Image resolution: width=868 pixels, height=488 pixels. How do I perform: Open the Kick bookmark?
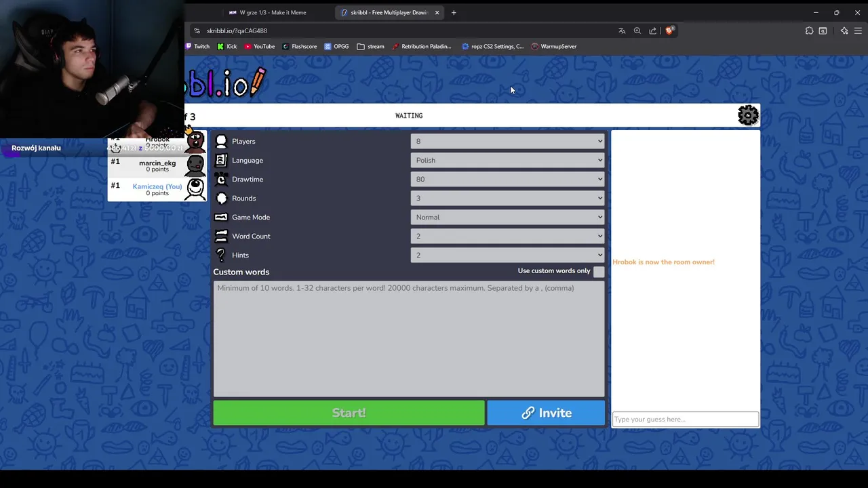226,46
